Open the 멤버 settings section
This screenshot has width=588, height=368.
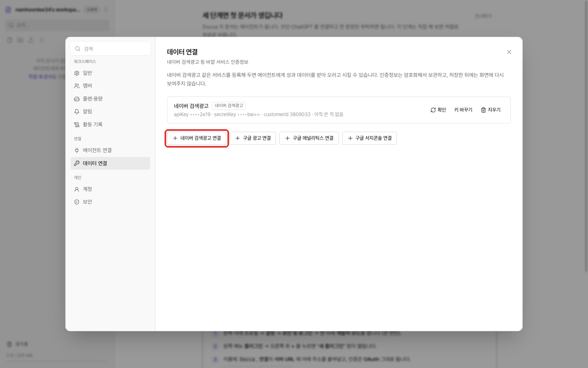pyautogui.click(x=110, y=86)
